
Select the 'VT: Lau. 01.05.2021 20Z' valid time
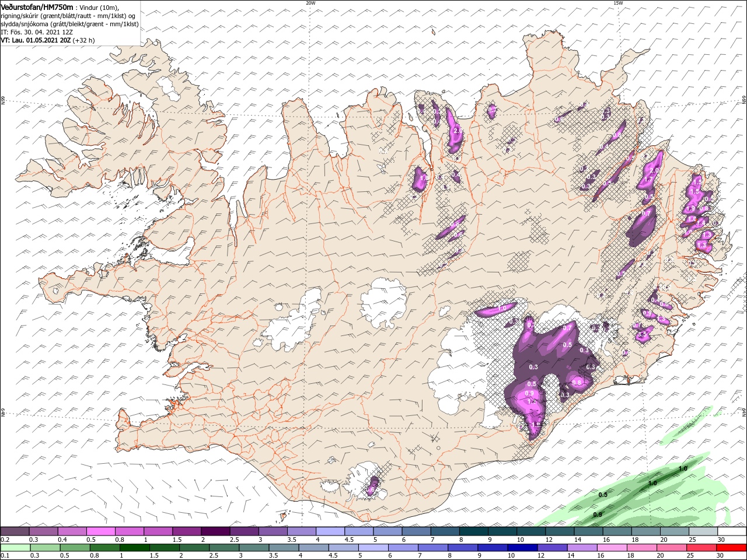pyautogui.click(x=36, y=40)
